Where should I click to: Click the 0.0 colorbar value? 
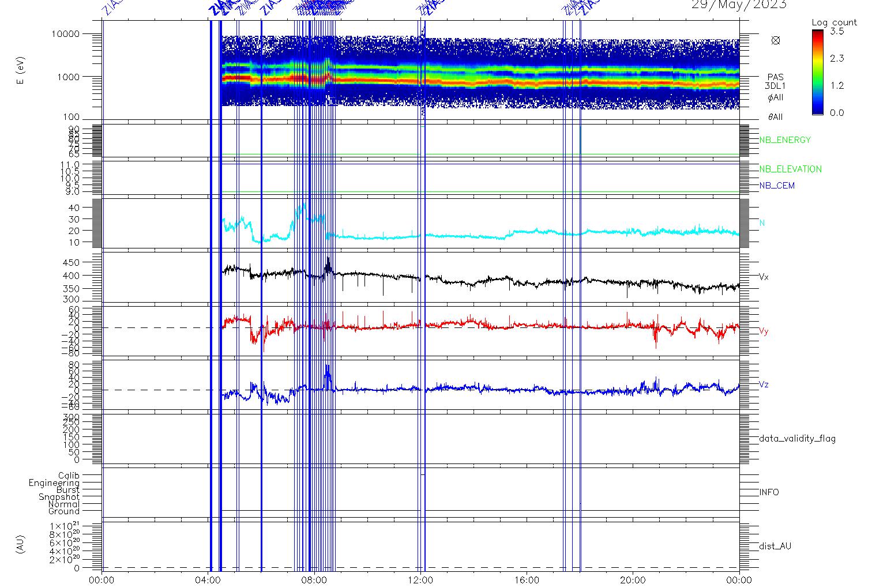point(837,112)
